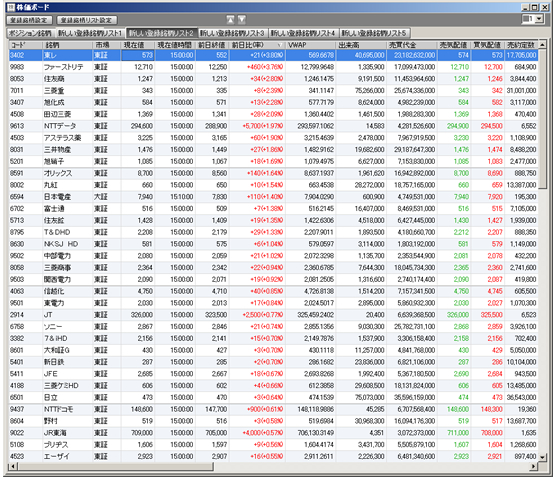Select the NTTデータ stock row
This screenshot has width=556, height=477.
point(273,126)
